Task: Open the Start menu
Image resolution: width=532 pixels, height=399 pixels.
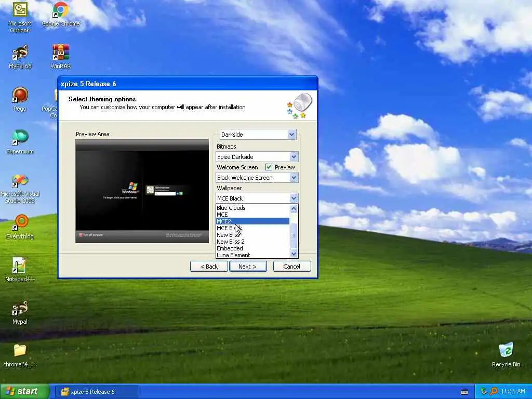Action: point(24,392)
